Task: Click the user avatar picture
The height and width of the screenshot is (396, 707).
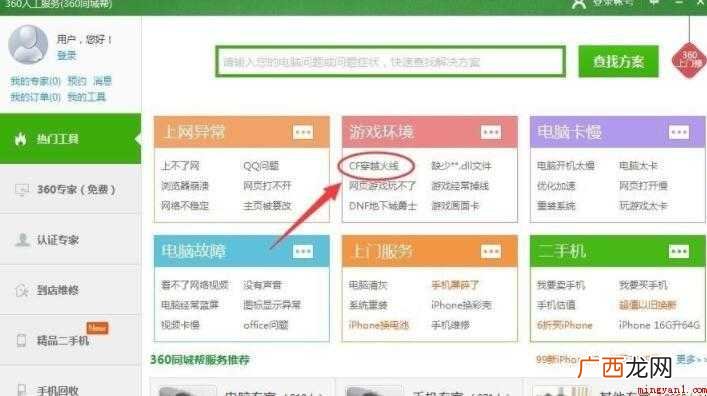Action: click(28, 44)
